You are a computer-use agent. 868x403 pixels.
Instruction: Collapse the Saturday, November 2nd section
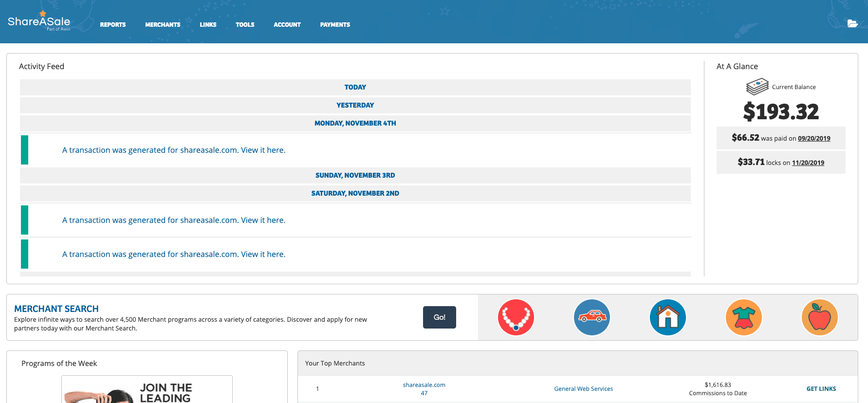(x=355, y=193)
